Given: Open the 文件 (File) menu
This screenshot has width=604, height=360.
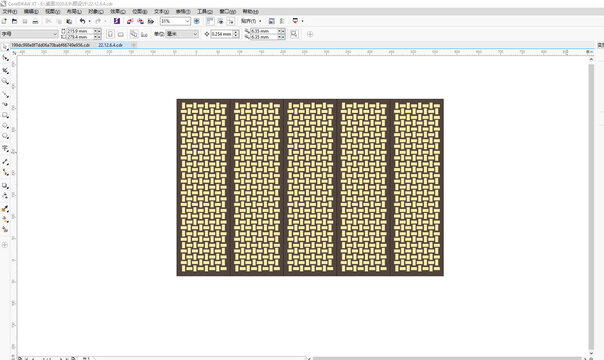Looking at the screenshot, I should coord(10,12).
